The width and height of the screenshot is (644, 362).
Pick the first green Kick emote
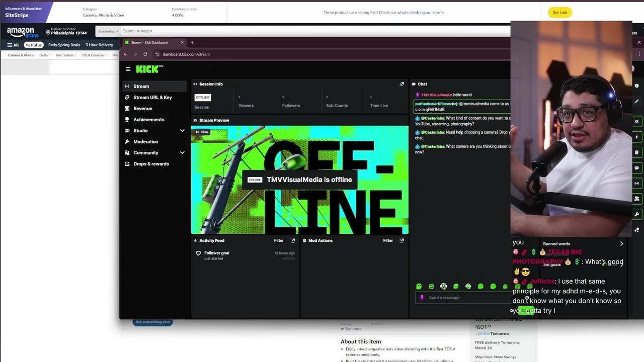(x=419, y=287)
